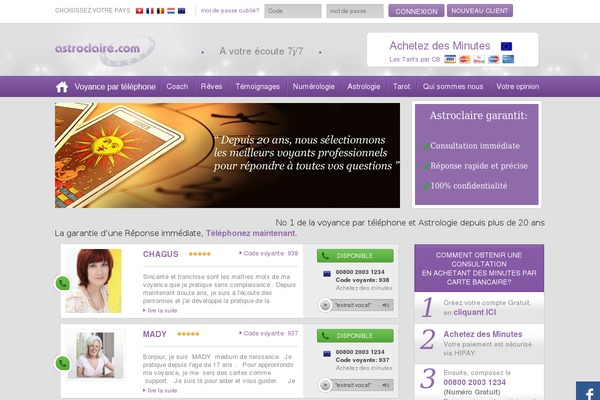600x400 pixels.
Task: Go to Témoignages page
Action: [258, 87]
